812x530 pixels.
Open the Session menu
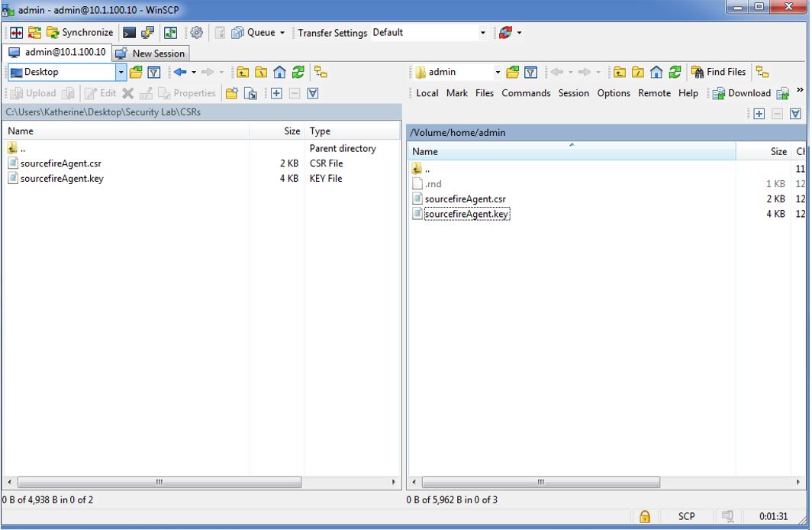(x=574, y=93)
